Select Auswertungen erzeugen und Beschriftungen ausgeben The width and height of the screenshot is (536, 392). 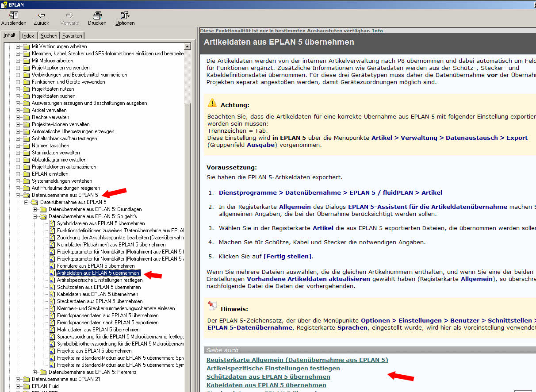click(89, 103)
